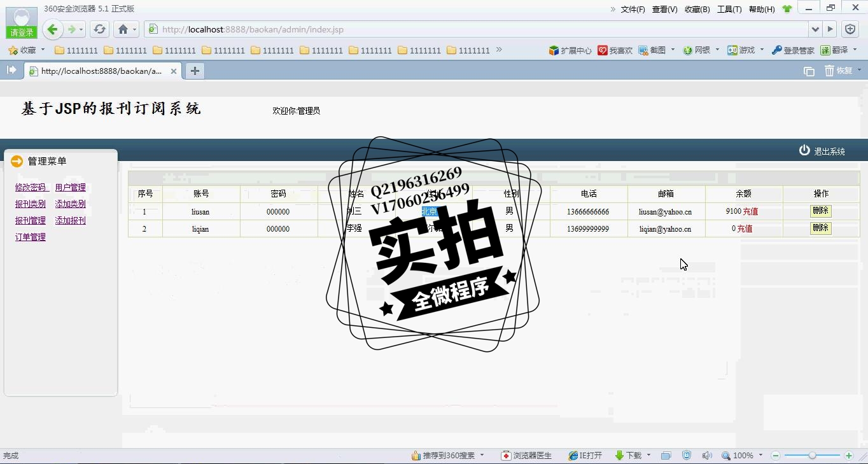Open 工具(T) menu

tap(729, 9)
